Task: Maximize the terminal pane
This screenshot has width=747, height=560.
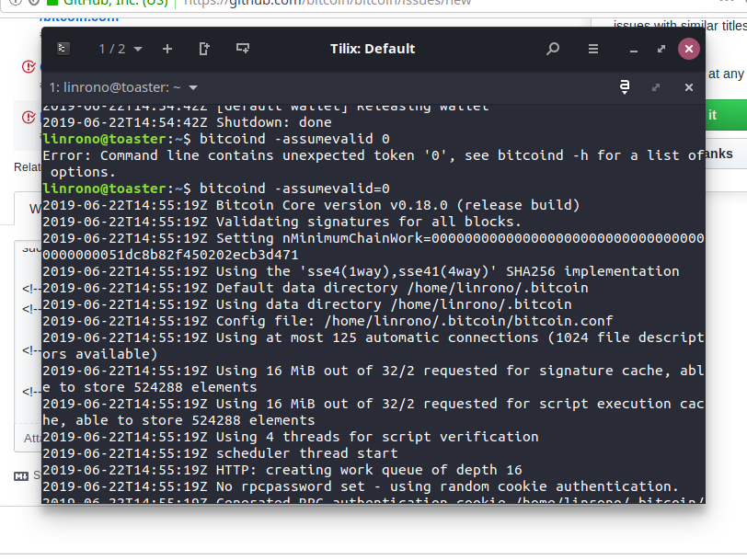Action: point(656,87)
